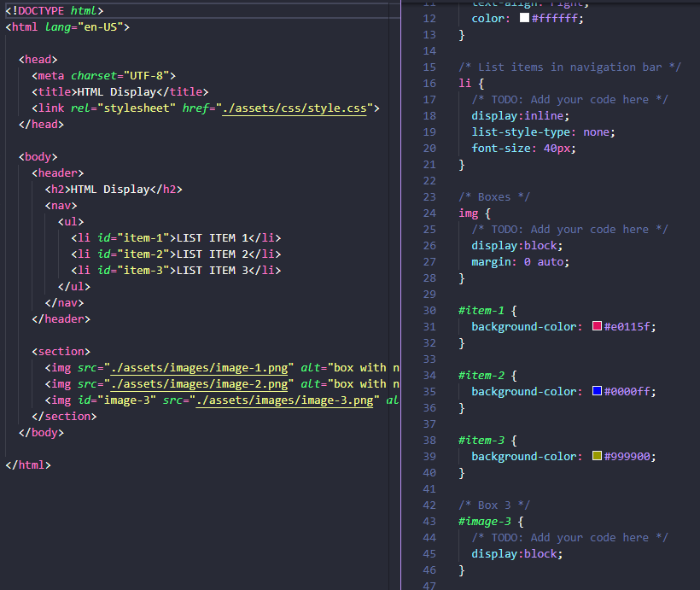
Task: Click the 'LIST ITEM 3' li line
Action: tap(176, 270)
